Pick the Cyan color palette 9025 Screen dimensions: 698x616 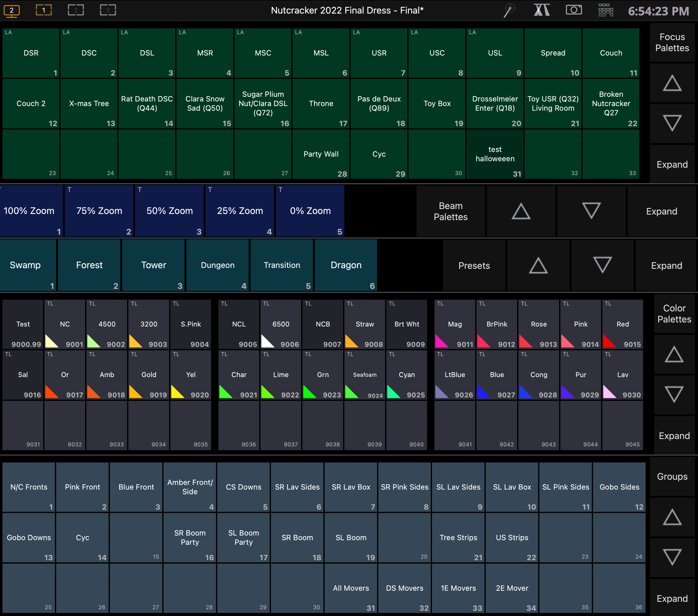[406, 375]
